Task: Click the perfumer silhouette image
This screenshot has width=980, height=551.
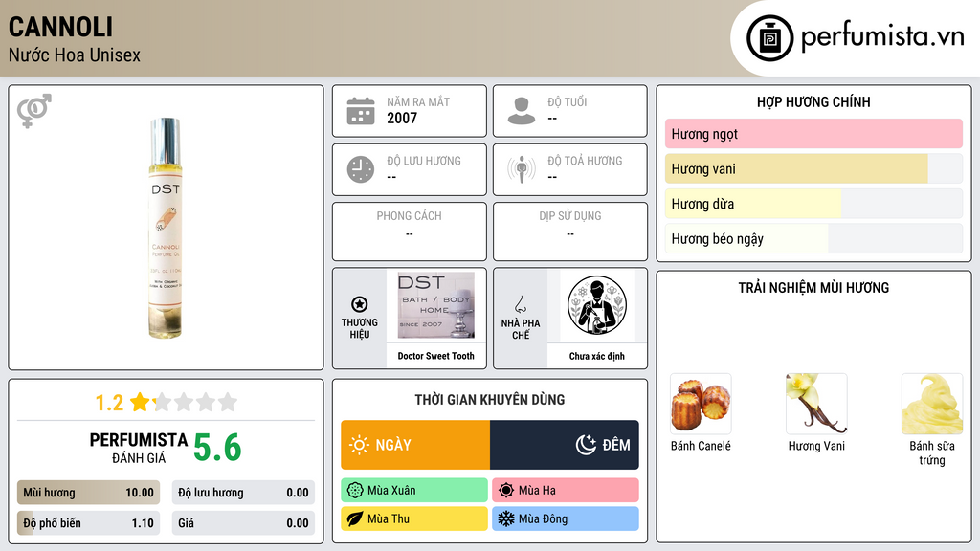Action: tap(597, 305)
